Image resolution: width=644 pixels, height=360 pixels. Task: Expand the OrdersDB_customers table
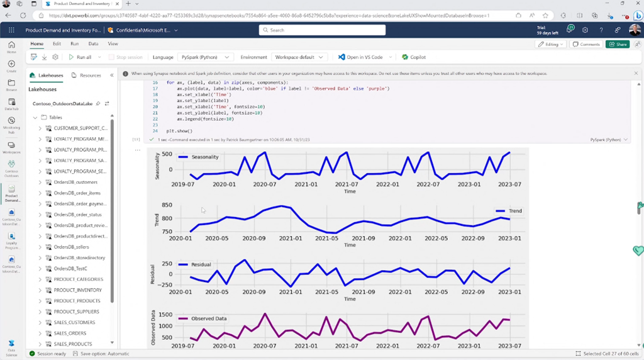pos(40,182)
